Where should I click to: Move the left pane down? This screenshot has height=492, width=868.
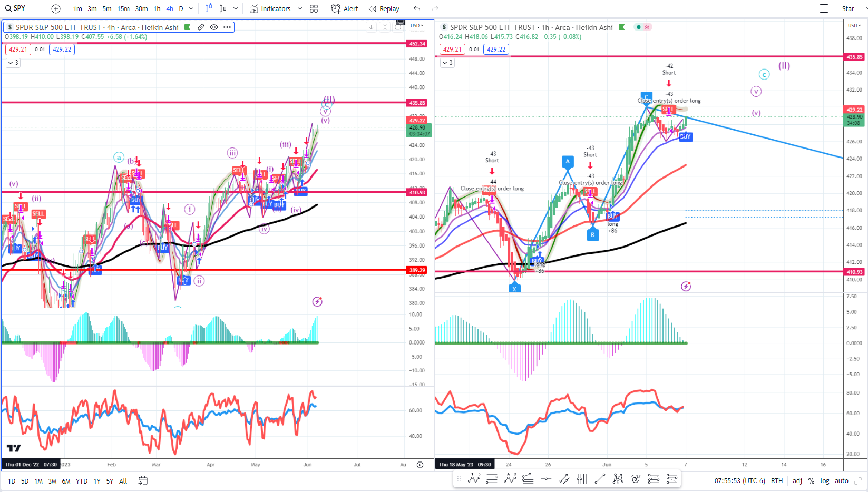pyautogui.click(x=371, y=27)
